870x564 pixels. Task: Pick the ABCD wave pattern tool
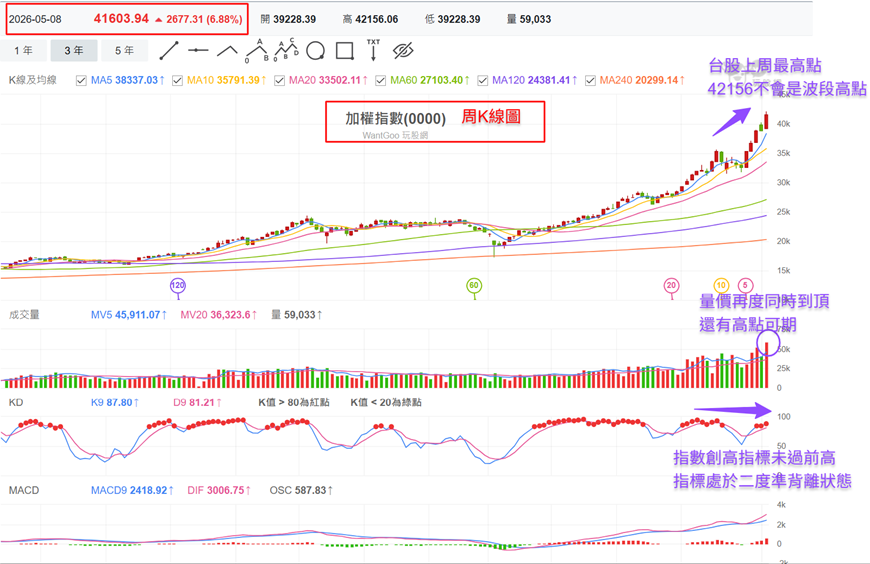pos(286,50)
